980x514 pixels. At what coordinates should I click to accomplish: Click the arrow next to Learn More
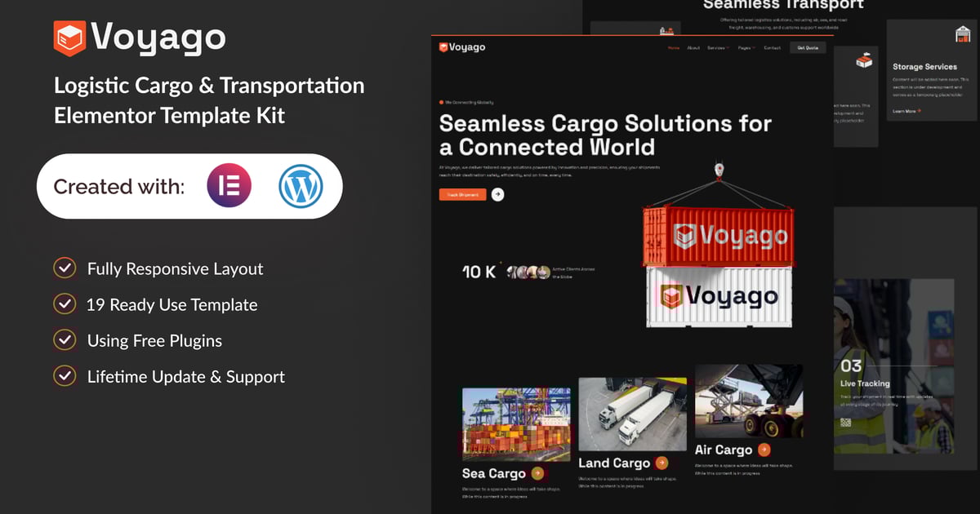click(x=919, y=111)
